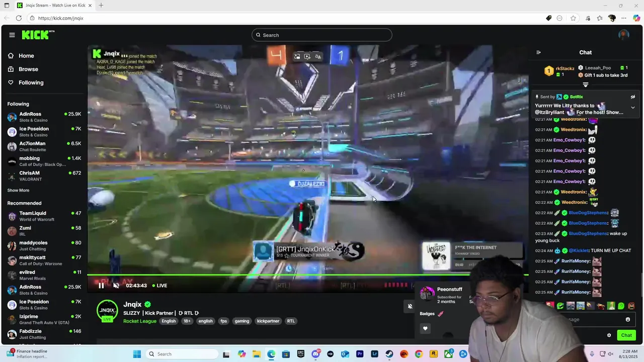Open browser shopping price tag icon
Image resolution: width=644 pixels, height=362 pixels.
(x=549, y=18)
